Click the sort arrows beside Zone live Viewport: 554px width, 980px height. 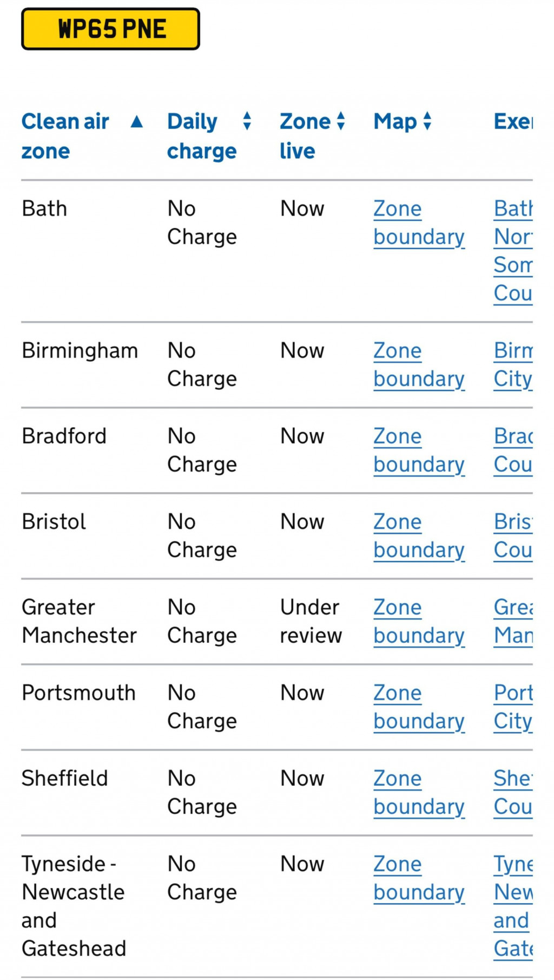(341, 121)
